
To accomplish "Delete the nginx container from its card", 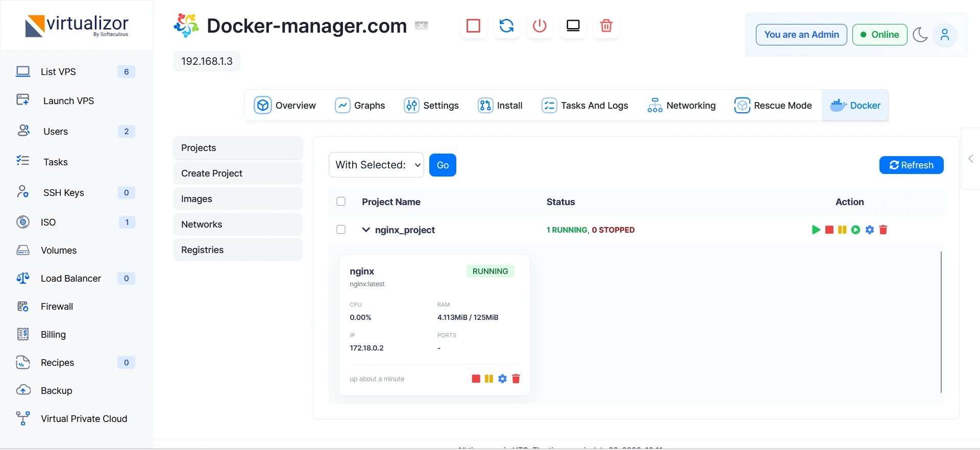I will [516, 379].
